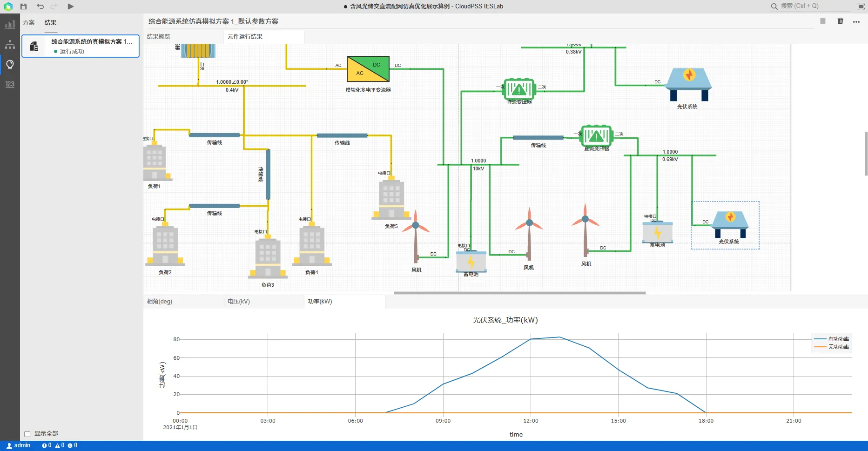Select the 综合能源系统仿真模拟方案 result item

81,46
